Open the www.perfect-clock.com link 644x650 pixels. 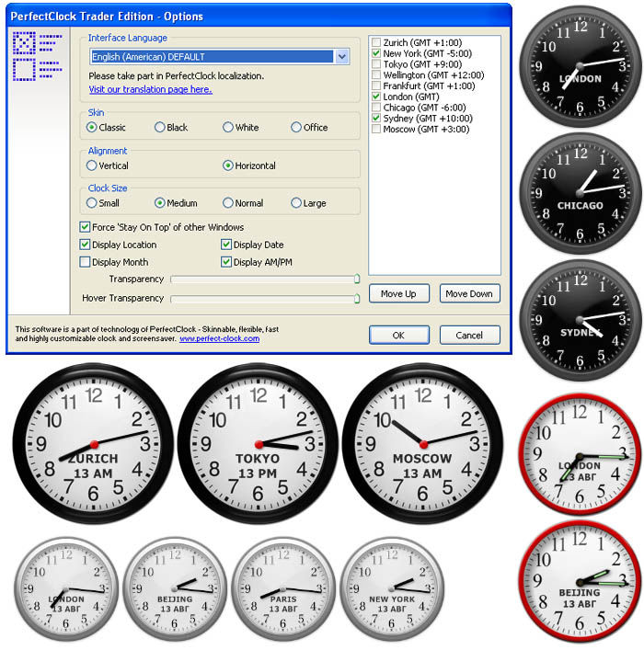click(x=220, y=338)
